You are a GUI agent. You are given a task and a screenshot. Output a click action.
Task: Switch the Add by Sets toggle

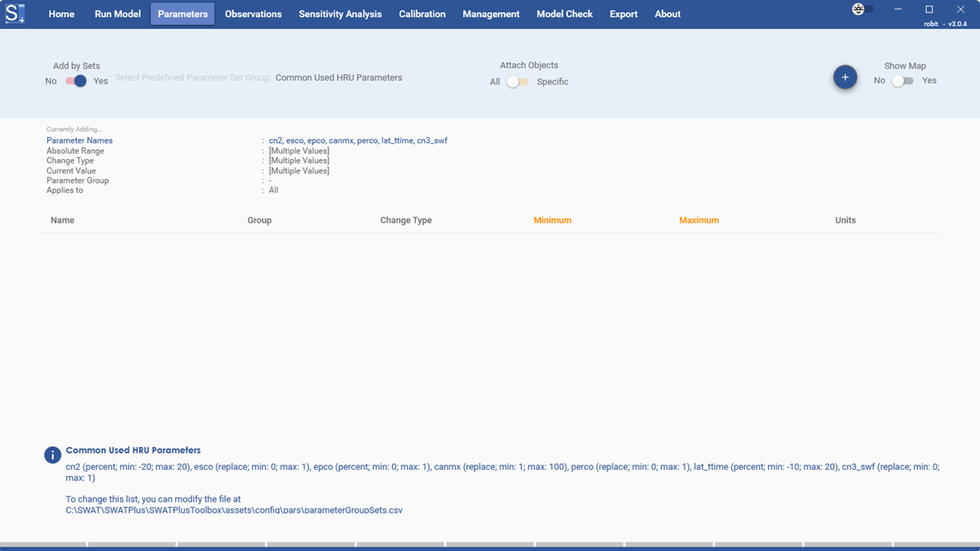[76, 81]
